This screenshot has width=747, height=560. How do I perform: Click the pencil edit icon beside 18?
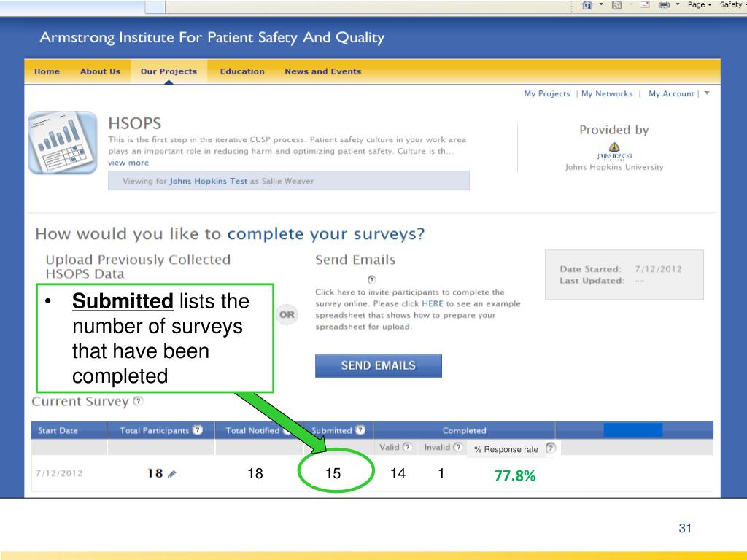172,474
